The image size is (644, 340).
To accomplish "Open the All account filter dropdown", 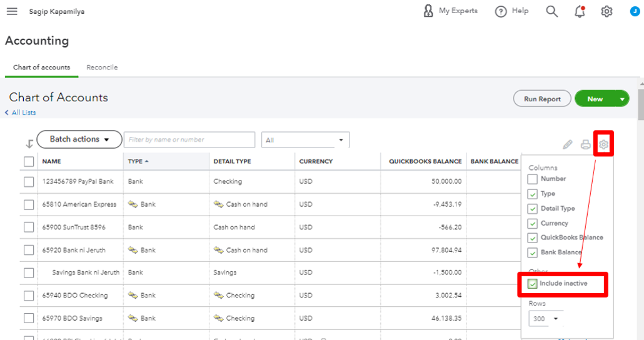I will click(305, 140).
